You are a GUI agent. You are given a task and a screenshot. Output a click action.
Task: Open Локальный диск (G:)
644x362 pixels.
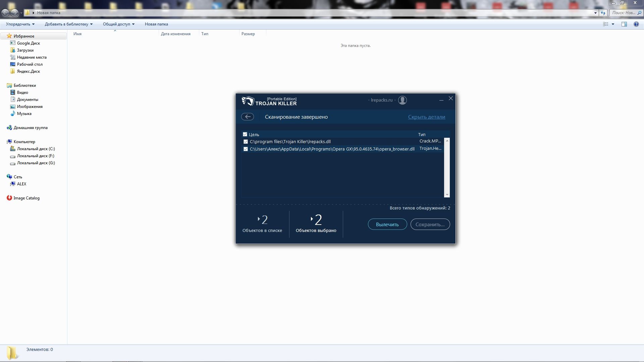tap(36, 163)
